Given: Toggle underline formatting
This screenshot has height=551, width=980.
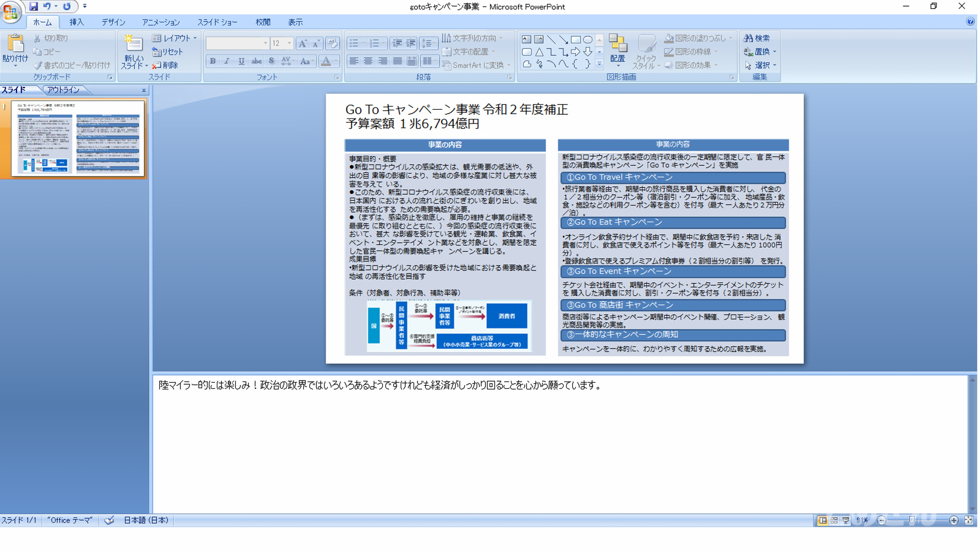Looking at the screenshot, I should click(241, 61).
